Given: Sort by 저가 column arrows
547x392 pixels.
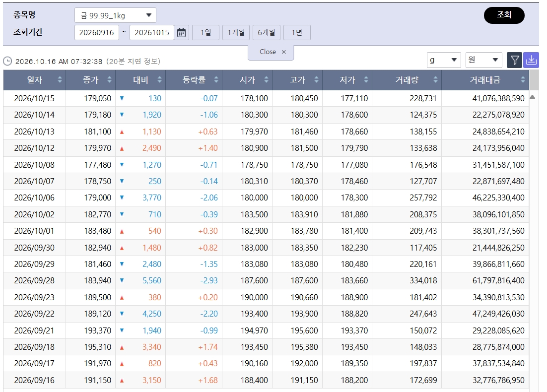Looking at the screenshot, I should (x=366, y=80).
